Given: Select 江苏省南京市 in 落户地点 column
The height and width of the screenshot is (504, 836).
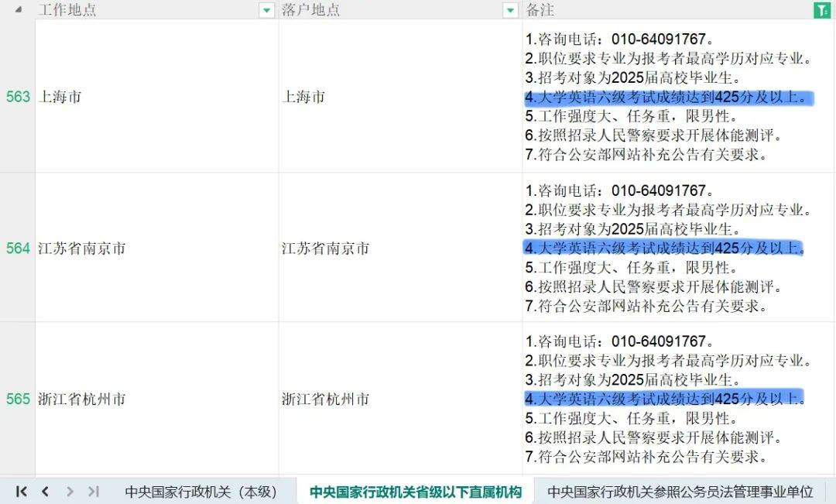Looking at the screenshot, I should 400,248.
